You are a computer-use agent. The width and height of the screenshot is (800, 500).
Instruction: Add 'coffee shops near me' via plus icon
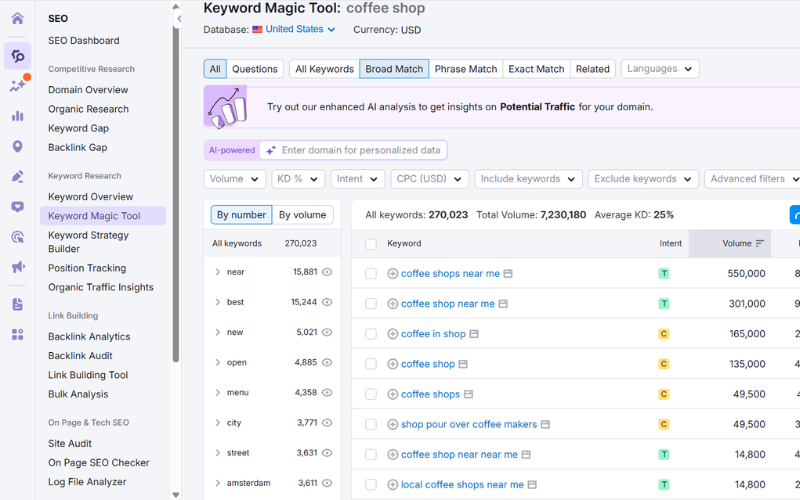click(x=392, y=274)
